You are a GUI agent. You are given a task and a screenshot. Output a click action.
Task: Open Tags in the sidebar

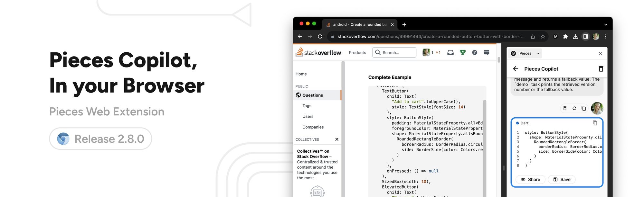tap(307, 106)
